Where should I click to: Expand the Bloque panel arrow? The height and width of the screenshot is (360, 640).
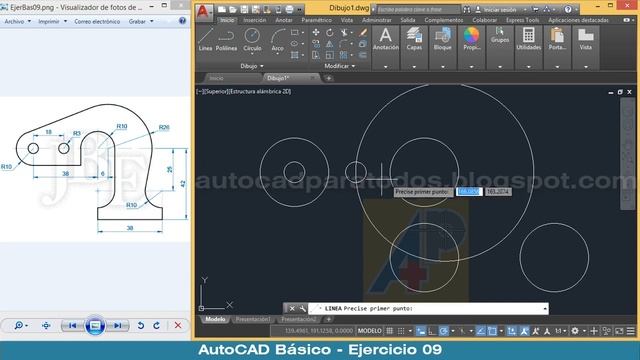coord(442,67)
